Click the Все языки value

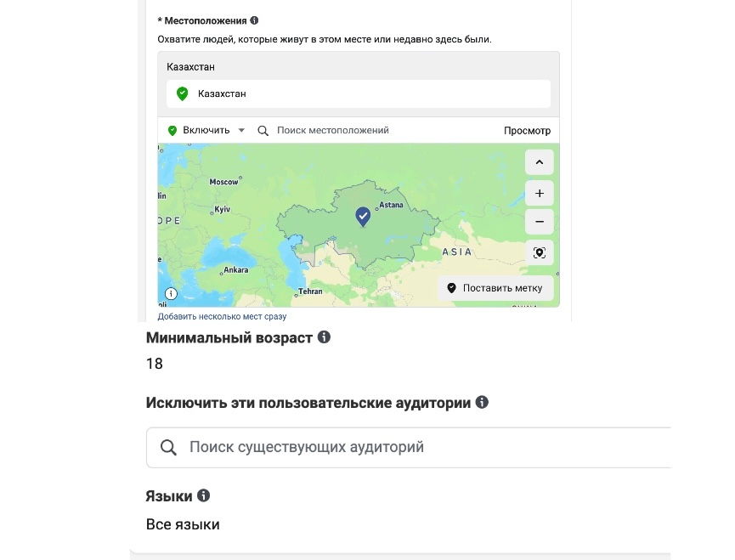[x=183, y=524]
